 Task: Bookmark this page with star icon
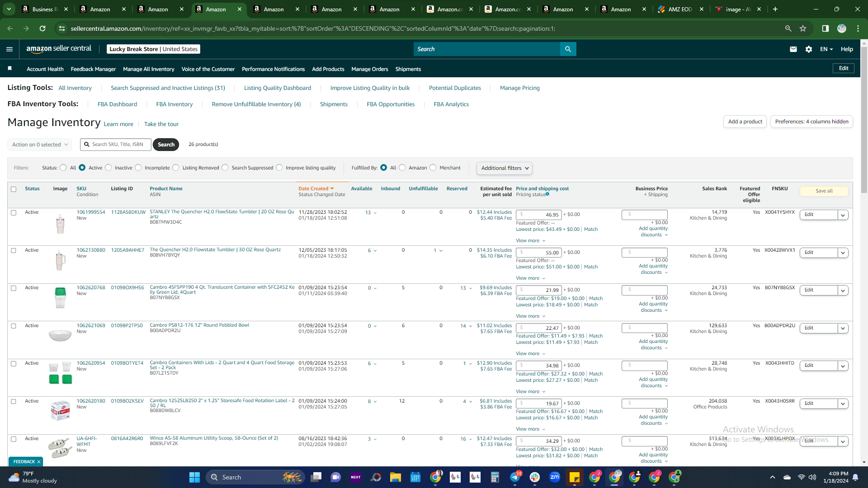pyautogui.click(x=803, y=28)
